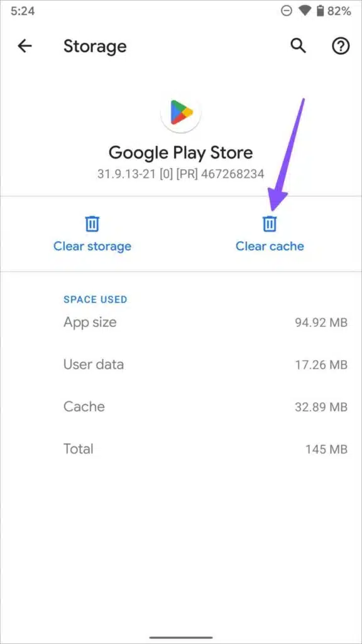Select the Total row
The width and height of the screenshot is (362, 644).
coord(206,449)
